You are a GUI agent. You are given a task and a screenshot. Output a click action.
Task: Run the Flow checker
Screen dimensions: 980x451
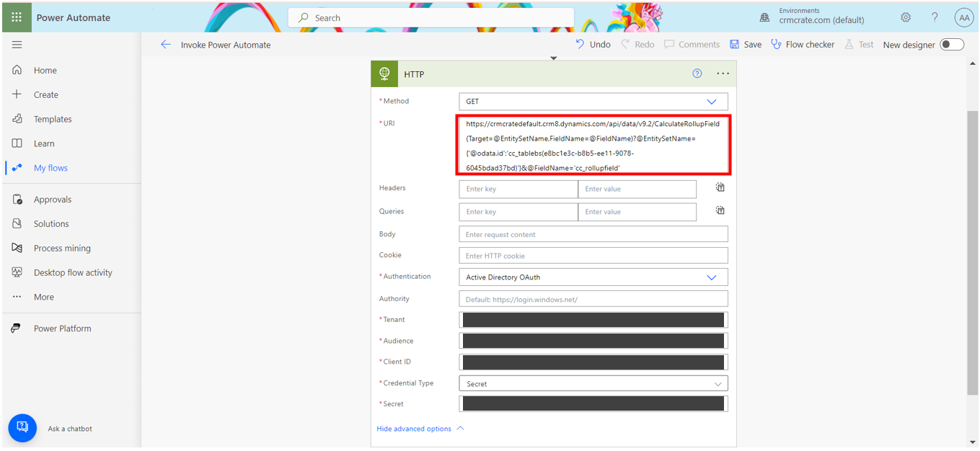pos(802,44)
